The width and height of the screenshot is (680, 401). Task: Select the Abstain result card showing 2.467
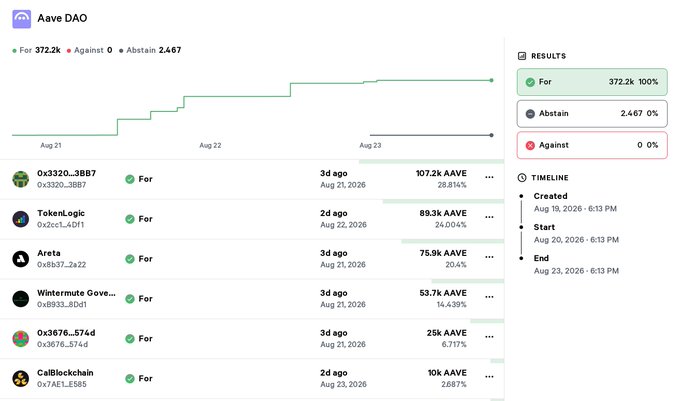592,114
